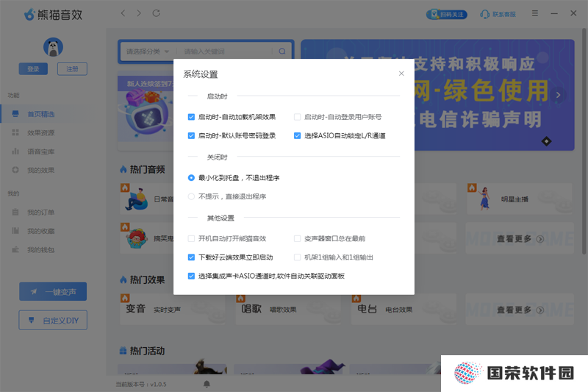
Task: Open 我的订单 in the sidebar
Action: coord(40,213)
